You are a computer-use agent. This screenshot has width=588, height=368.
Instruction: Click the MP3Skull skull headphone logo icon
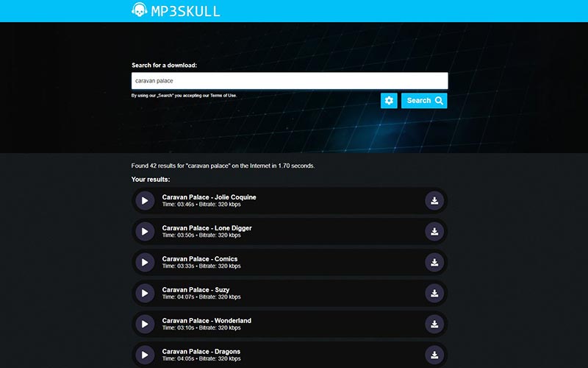pyautogui.click(x=139, y=10)
